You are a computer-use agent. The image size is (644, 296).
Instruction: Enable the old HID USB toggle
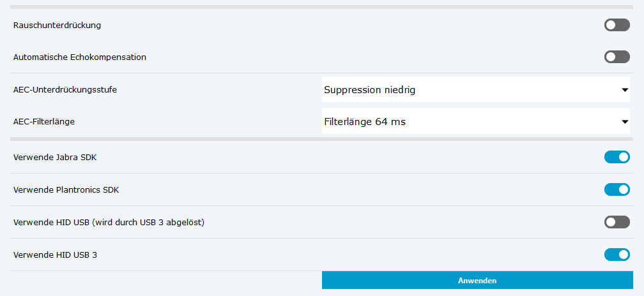click(x=617, y=222)
